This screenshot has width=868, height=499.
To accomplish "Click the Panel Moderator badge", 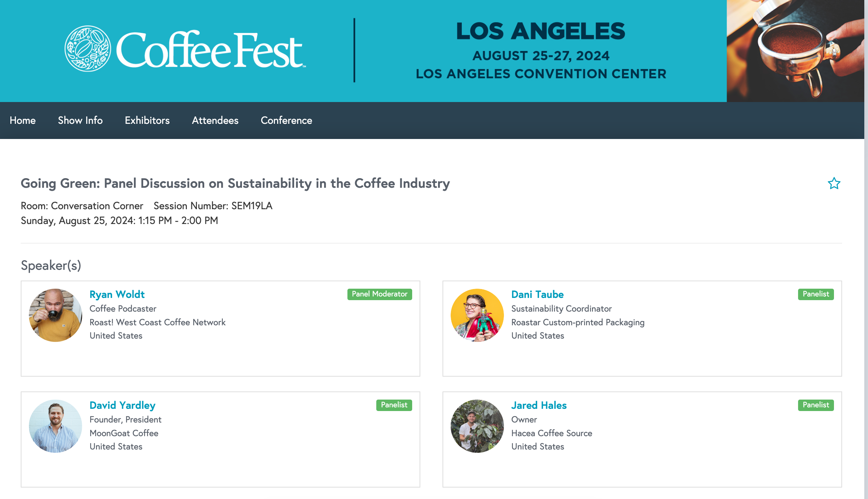I will click(x=380, y=294).
